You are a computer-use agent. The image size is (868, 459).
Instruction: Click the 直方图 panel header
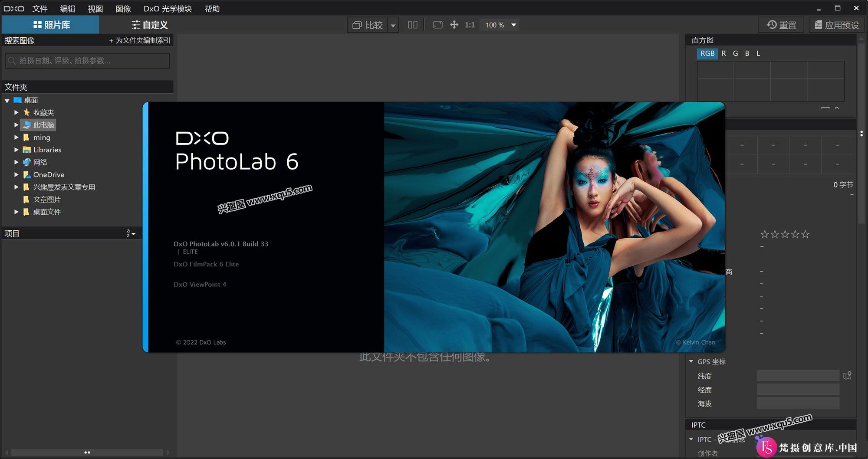(770, 40)
